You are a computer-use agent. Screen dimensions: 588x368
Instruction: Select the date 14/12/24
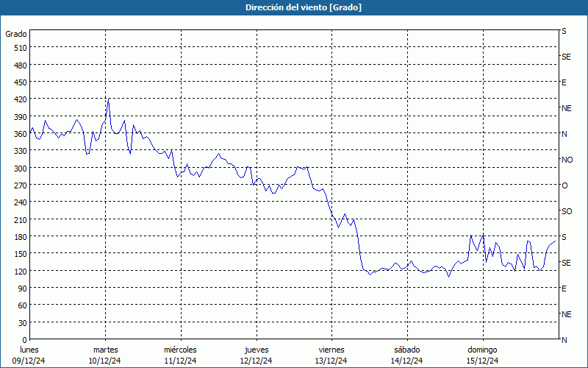(x=406, y=361)
